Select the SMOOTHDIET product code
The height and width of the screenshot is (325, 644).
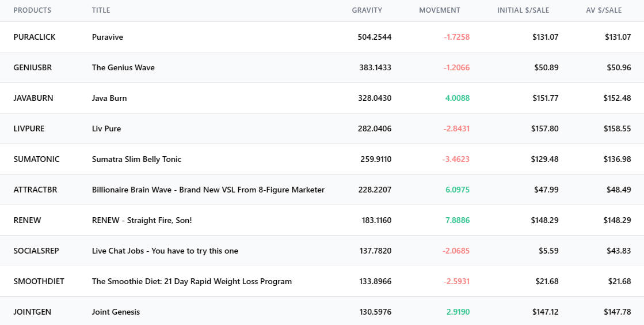click(39, 281)
